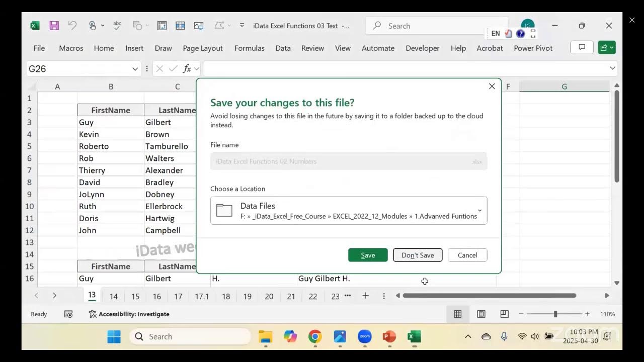Click the Undo arrow icon

tap(72, 26)
